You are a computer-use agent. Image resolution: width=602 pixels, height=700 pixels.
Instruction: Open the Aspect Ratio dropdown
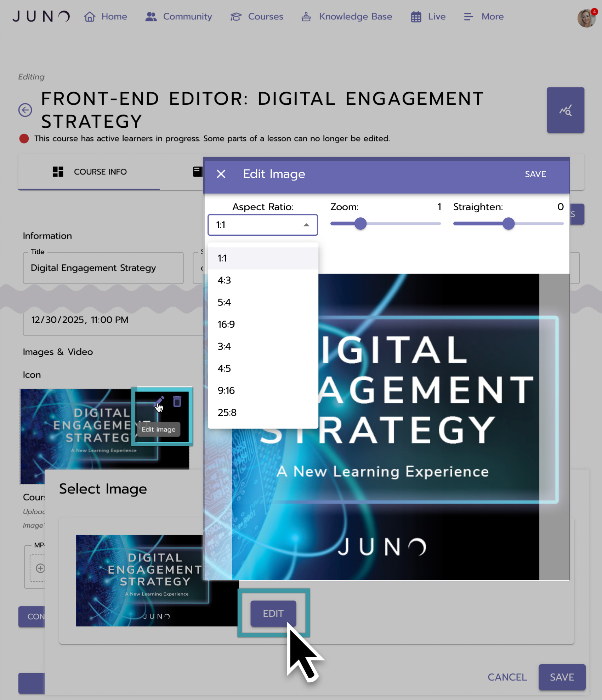263,225
